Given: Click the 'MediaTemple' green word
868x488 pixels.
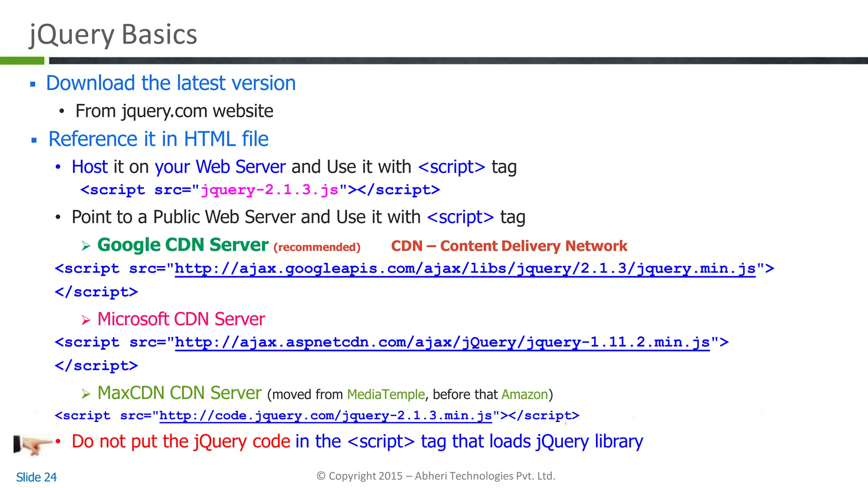Looking at the screenshot, I should click(386, 395).
